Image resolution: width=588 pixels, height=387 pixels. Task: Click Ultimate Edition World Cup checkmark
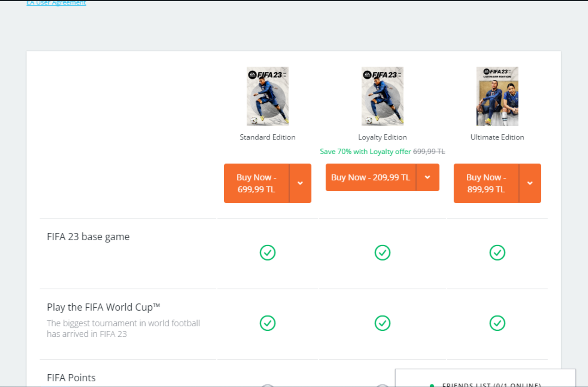pos(497,323)
